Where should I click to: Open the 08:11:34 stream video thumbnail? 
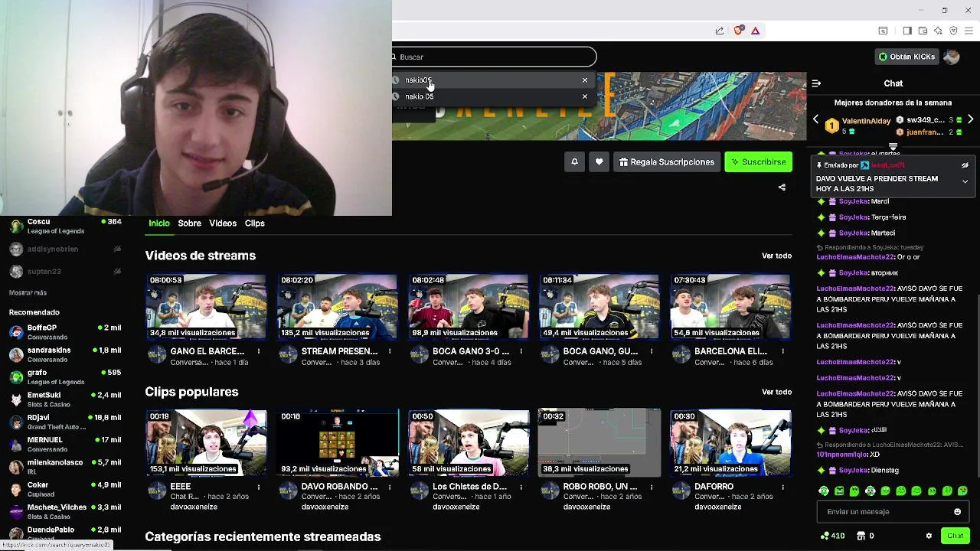click(599, 306)
